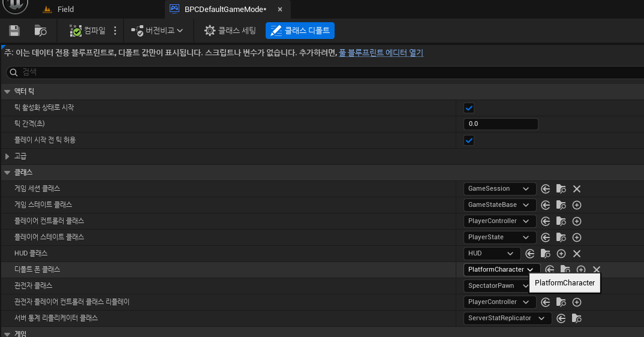Browse to ServerStatReplicator in content browser
The image size is (644, 337).
[x=577, y=318]
